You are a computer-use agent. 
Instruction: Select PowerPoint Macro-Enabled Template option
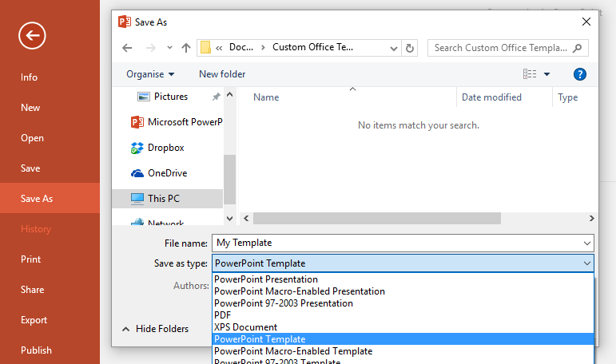293,351
